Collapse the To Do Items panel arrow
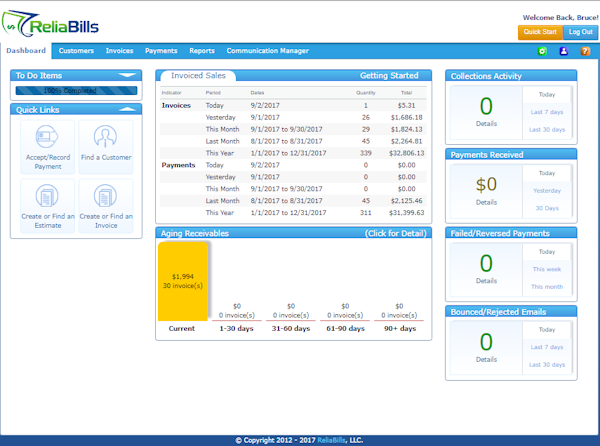The image size is (600, 446). pos(127,75)
